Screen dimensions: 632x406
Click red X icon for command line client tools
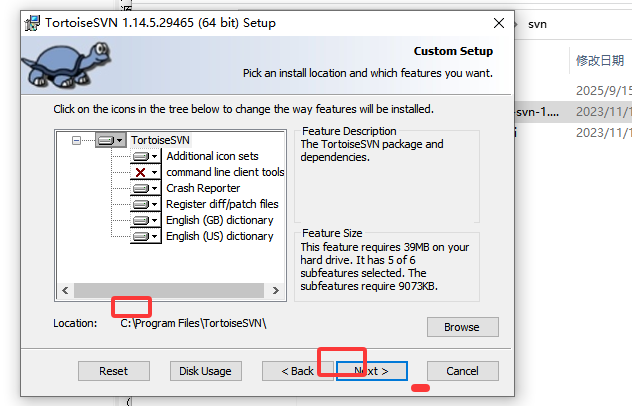(141, 173)
